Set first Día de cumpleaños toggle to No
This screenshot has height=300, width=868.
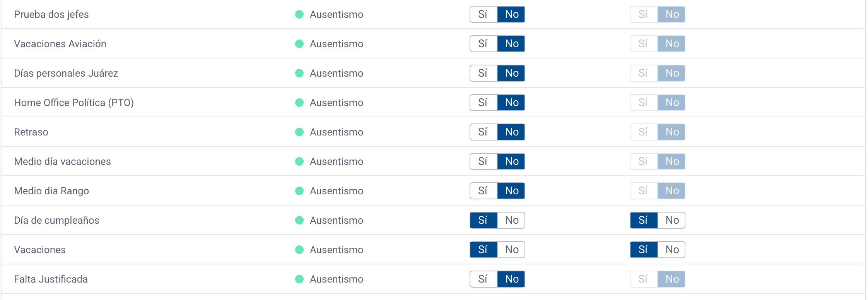(x=511, y=220)
